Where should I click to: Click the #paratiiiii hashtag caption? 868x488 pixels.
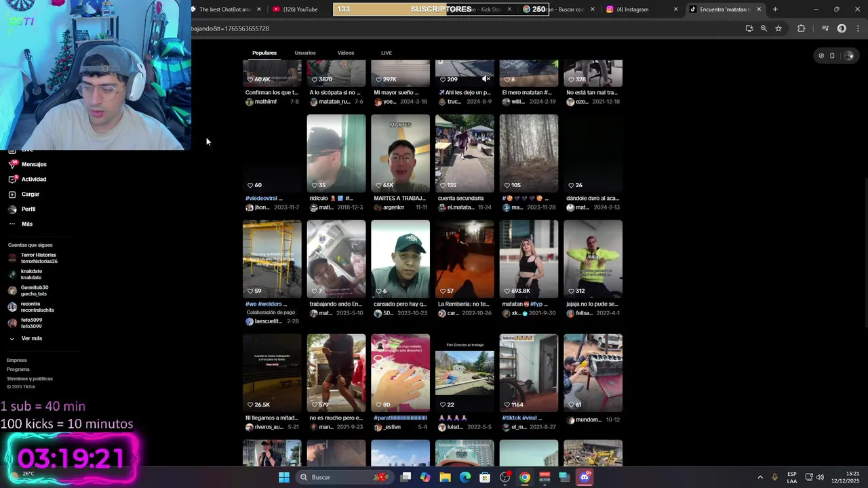401,418
